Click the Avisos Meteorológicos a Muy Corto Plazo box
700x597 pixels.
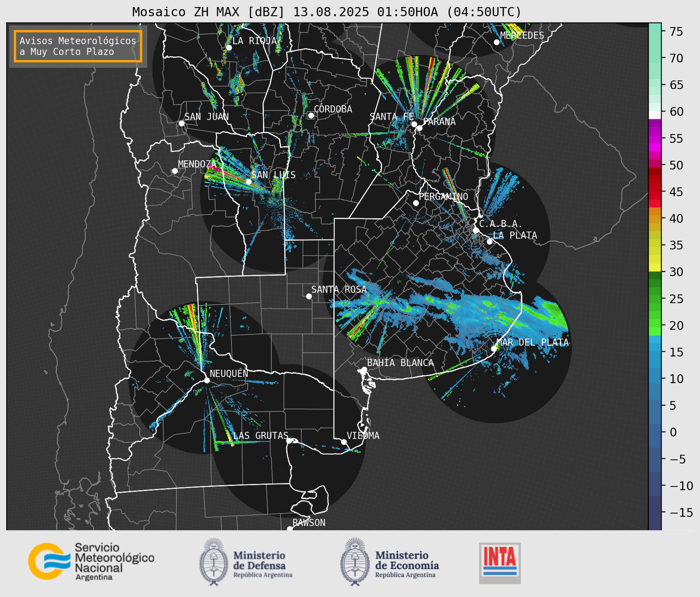(x=78, y=46)
